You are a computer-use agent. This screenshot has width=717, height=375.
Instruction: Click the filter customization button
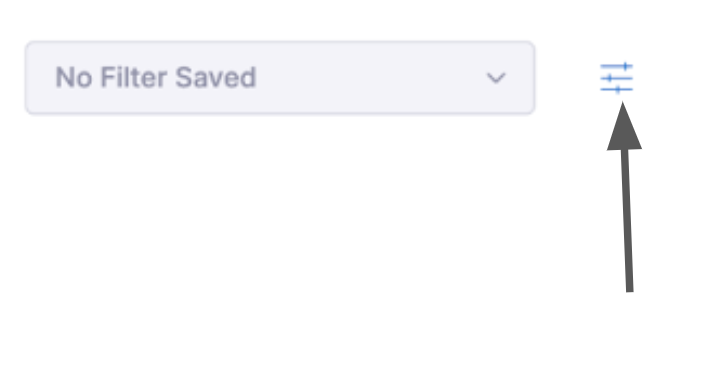pos(616,78)
